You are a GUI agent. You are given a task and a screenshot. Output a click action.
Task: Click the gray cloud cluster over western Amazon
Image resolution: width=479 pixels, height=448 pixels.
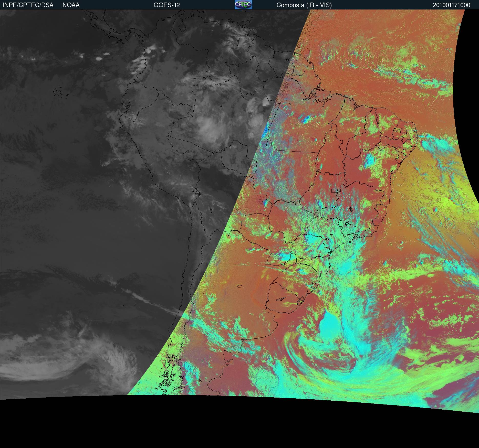(x=210, y=128)
